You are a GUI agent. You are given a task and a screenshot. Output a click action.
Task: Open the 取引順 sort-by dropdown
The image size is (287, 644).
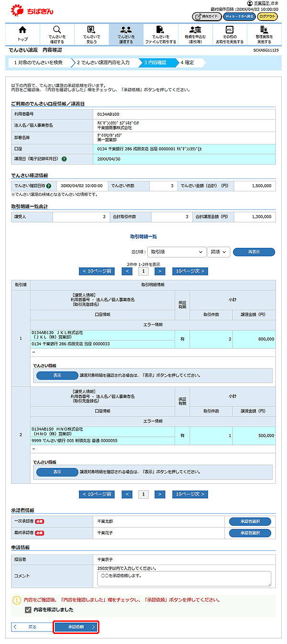pyautogui.click(x=176, y=252)
